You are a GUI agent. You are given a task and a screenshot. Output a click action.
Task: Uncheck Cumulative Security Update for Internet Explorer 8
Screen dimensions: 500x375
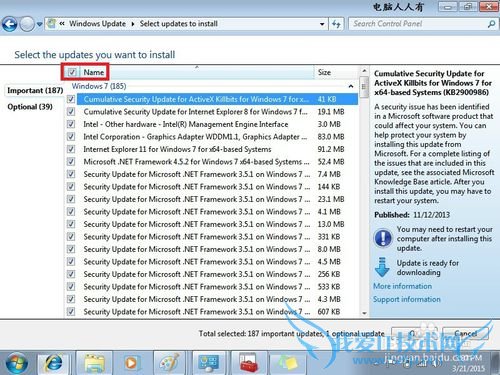tap(71, 112)
